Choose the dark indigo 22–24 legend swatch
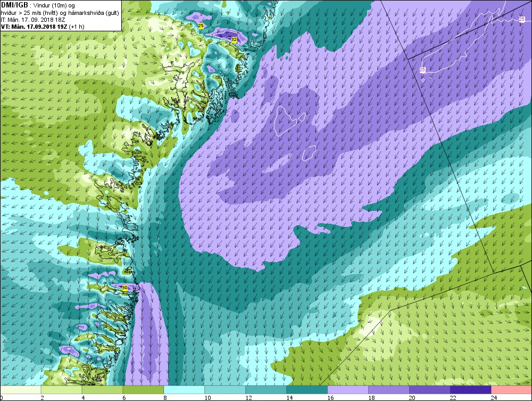532x401 pixels. [471, 390]
